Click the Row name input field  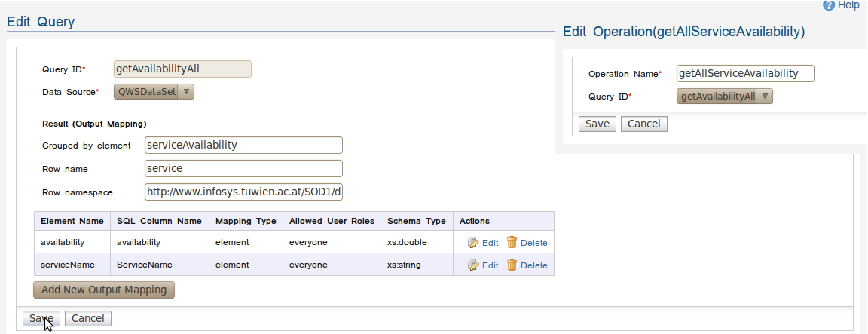[243, 168]
